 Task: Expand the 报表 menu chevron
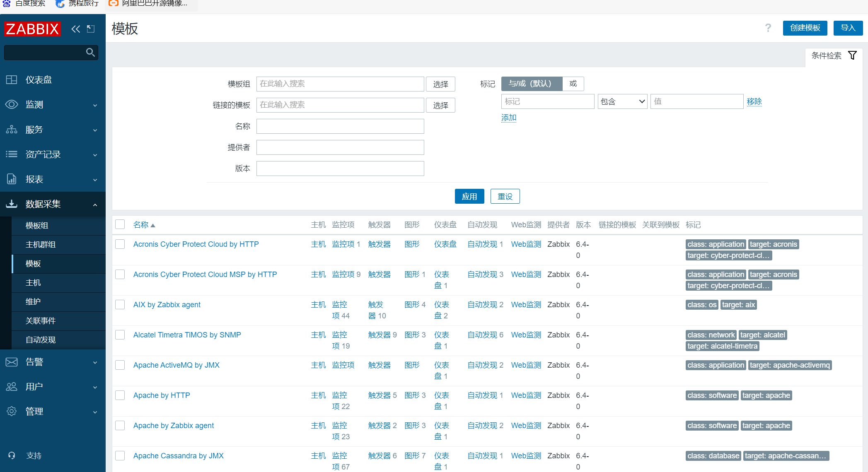[95, 180]
